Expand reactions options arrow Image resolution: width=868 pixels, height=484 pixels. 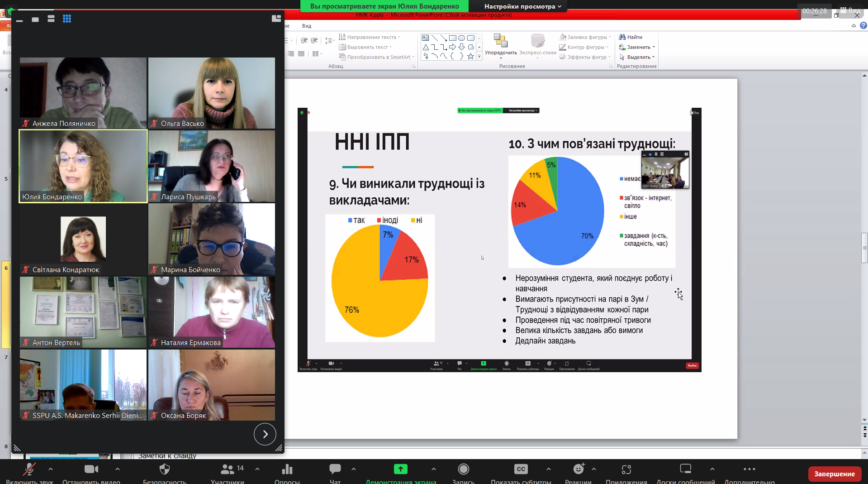click(594, 469)
